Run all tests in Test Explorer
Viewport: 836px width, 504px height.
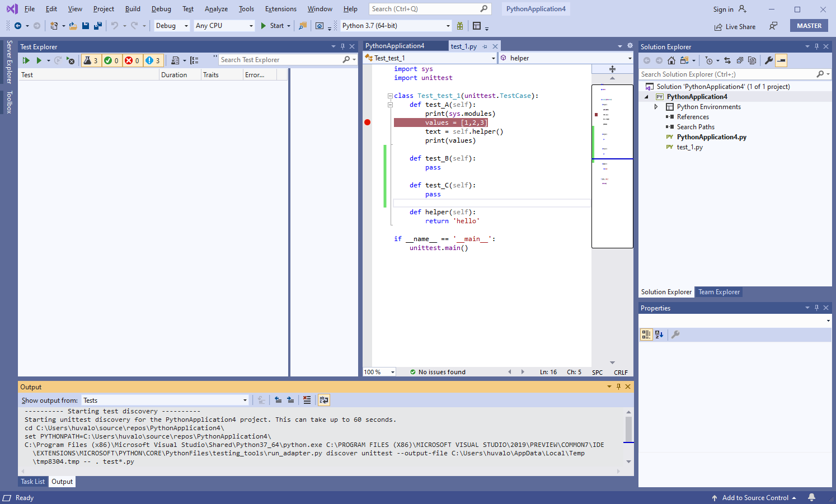pos(26,60)
